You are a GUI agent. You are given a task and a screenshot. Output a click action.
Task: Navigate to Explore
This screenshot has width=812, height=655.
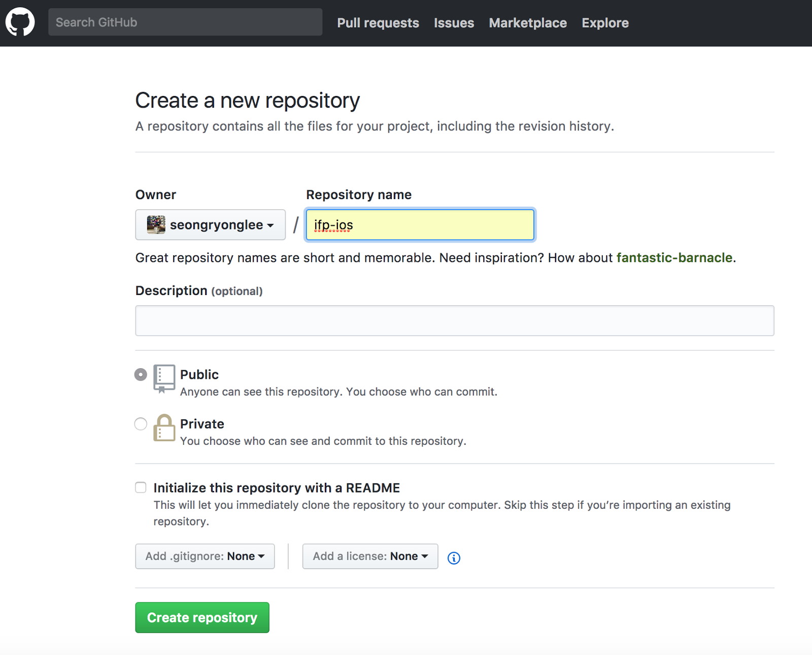point(605,23)
